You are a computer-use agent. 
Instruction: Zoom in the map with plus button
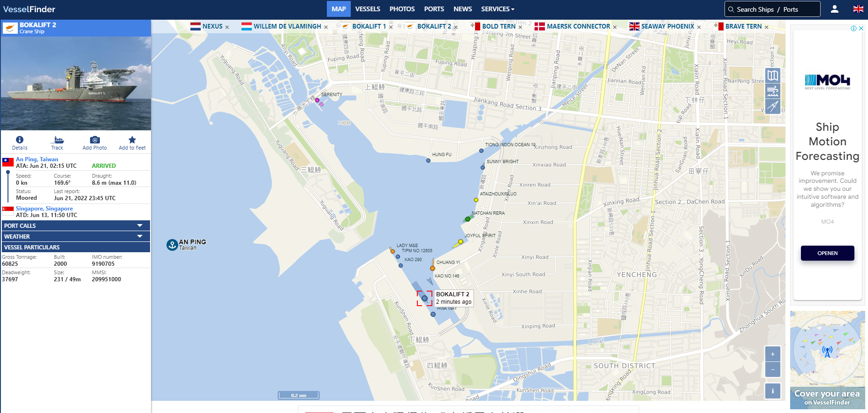(772, 354)
